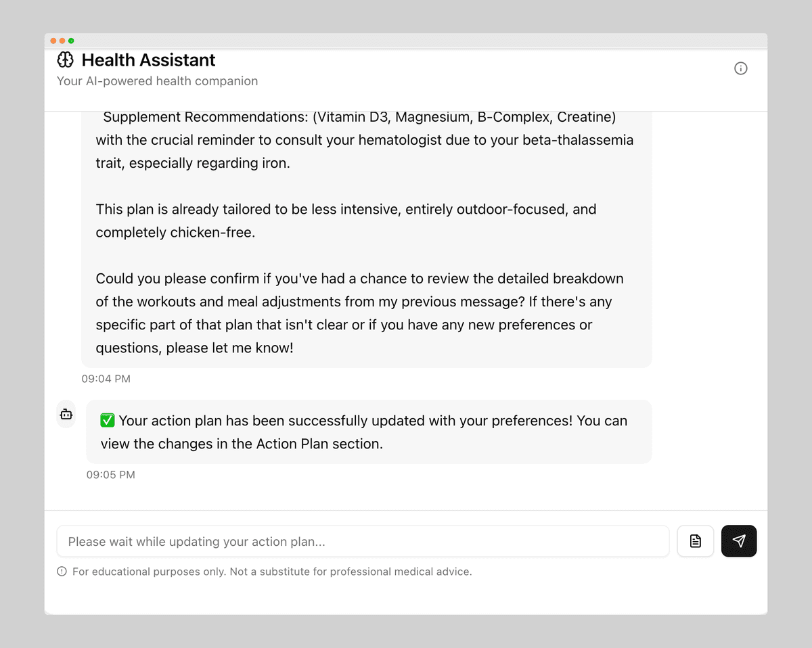Screen dimensions: 812x648
Task: Click the long supplement recommendations message bubble
Action: pyautogui.click(x=367, y=237)
